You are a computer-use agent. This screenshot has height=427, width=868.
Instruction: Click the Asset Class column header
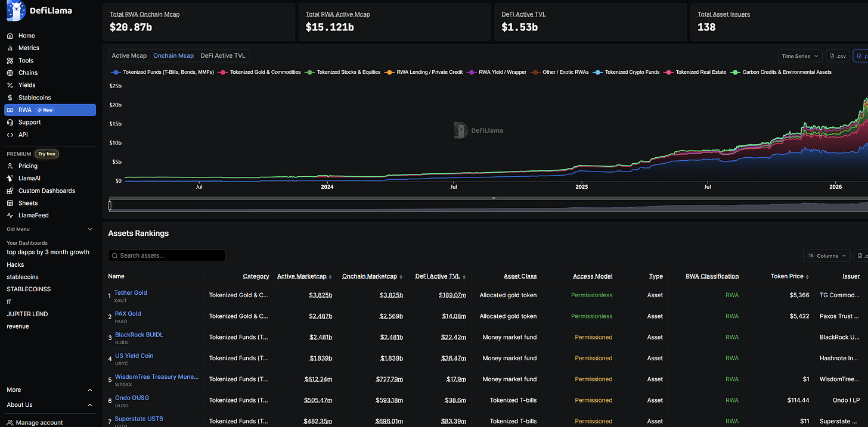pos(520,276)
